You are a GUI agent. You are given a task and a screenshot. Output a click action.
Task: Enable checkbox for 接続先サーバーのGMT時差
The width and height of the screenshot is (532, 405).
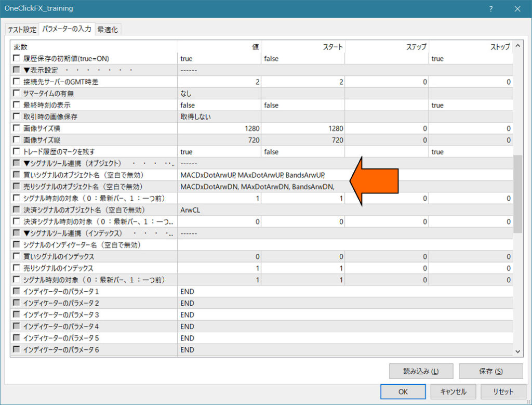point(17,82)
